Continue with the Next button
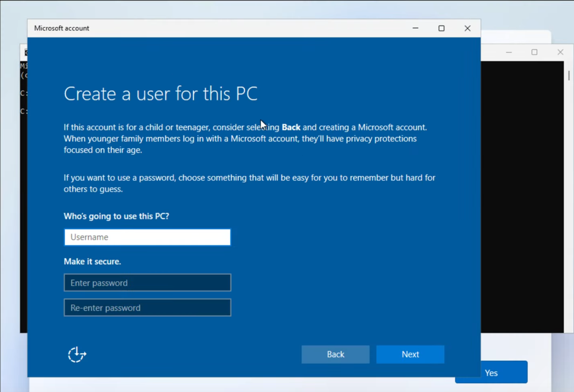 click(x=410, y=354)
